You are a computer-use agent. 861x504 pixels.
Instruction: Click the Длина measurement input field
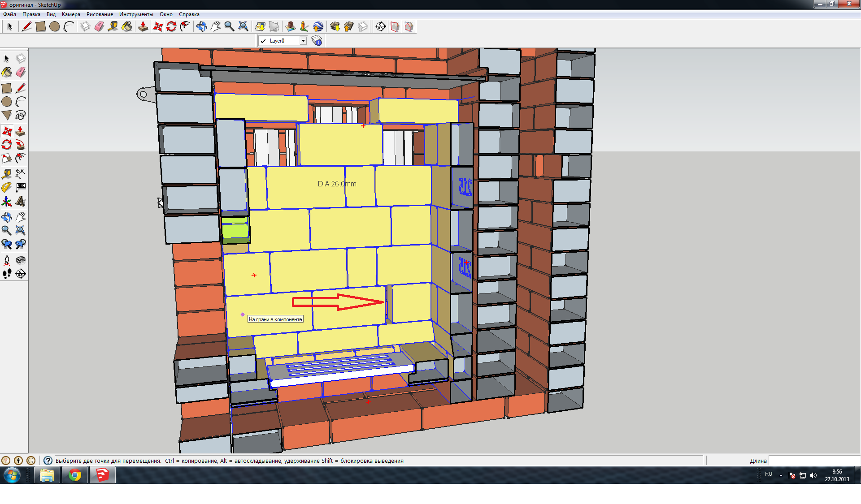[814, 461]
